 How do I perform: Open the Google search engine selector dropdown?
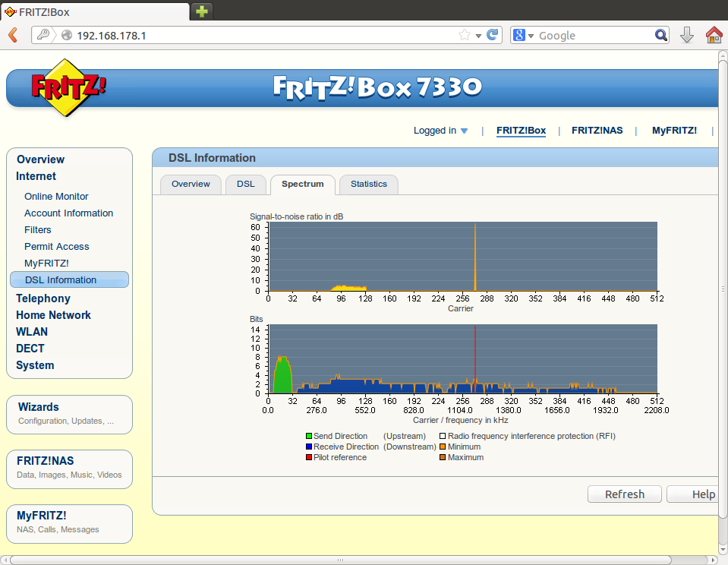click(x=523, y=35)
